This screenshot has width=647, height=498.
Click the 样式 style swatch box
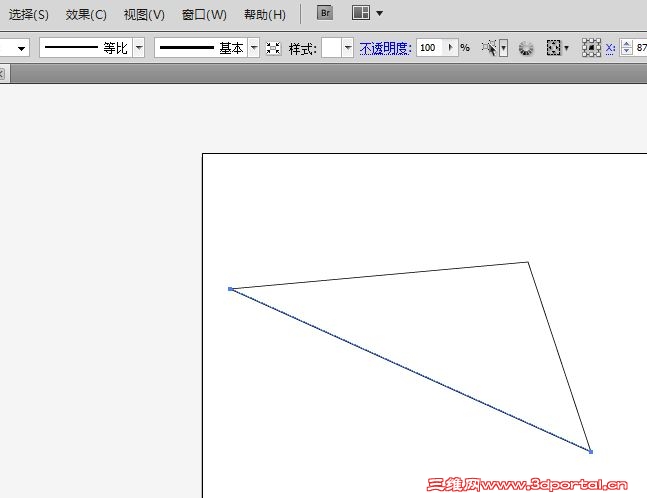tap(332, 48)
